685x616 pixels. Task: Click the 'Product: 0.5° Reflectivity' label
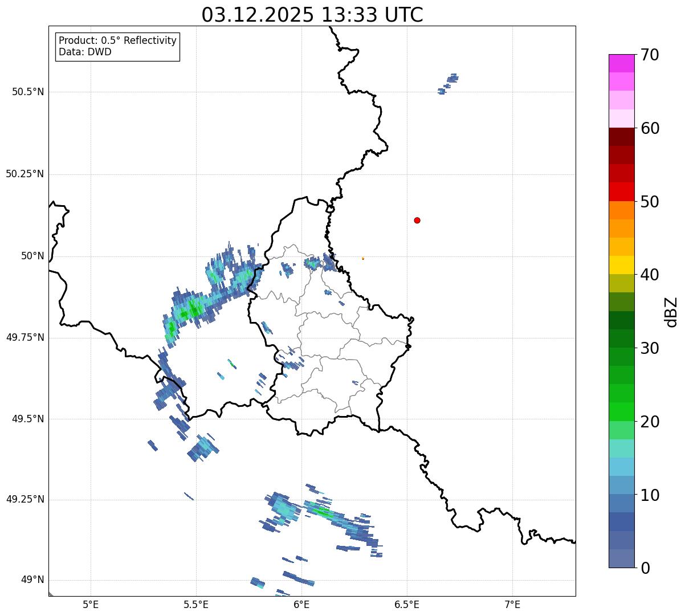point(117,41)
